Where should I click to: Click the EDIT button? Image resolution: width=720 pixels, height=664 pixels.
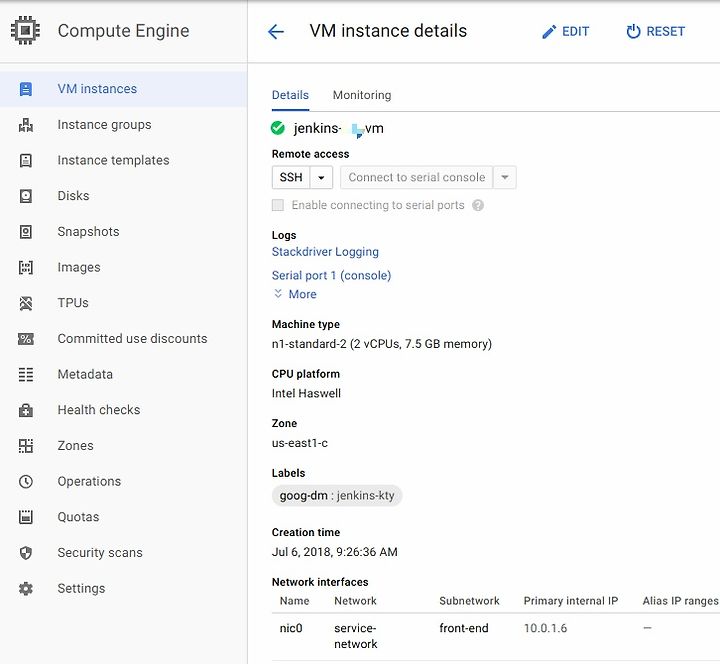(x=565, y=31)
